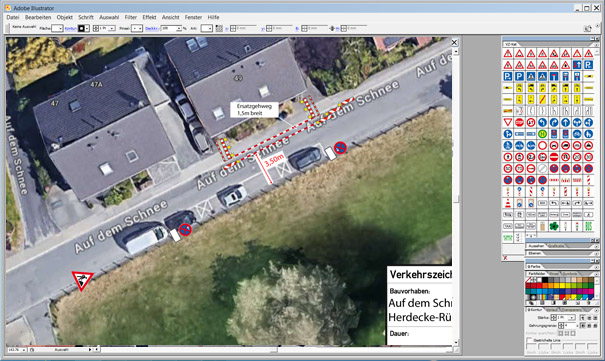Select the first cap style button in the Kontur panel
Viewport: 605px width, 361px height.
(583, 318)
